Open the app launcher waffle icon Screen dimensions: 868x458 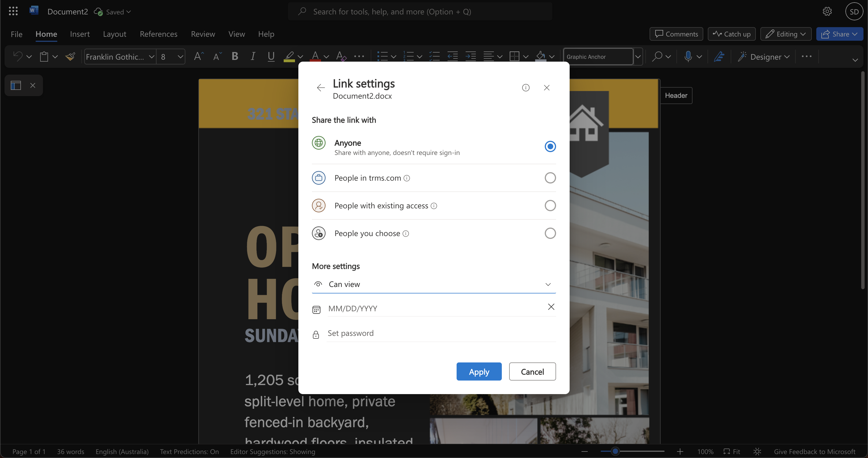13,11
